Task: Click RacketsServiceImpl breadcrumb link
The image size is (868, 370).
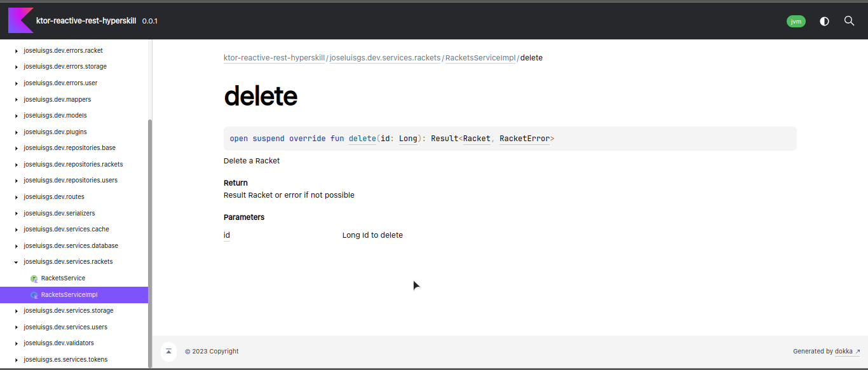Action: click(x=480, y=58)
